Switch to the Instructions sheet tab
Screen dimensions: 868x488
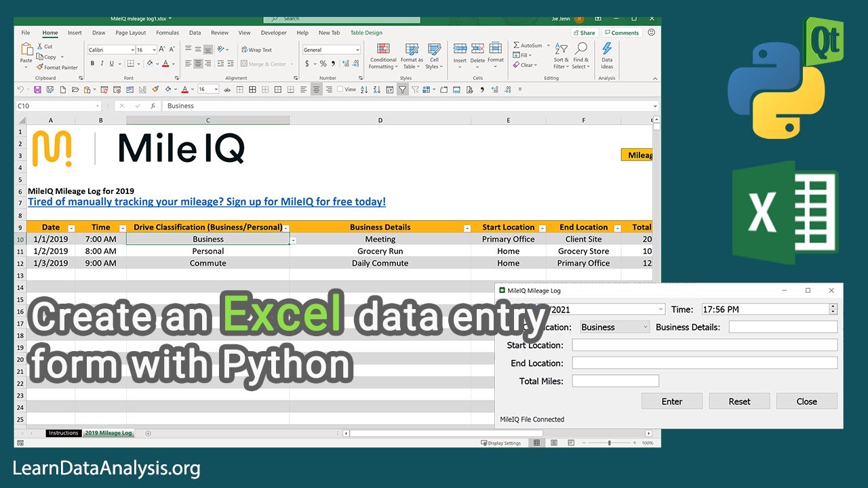coord(63,433)
